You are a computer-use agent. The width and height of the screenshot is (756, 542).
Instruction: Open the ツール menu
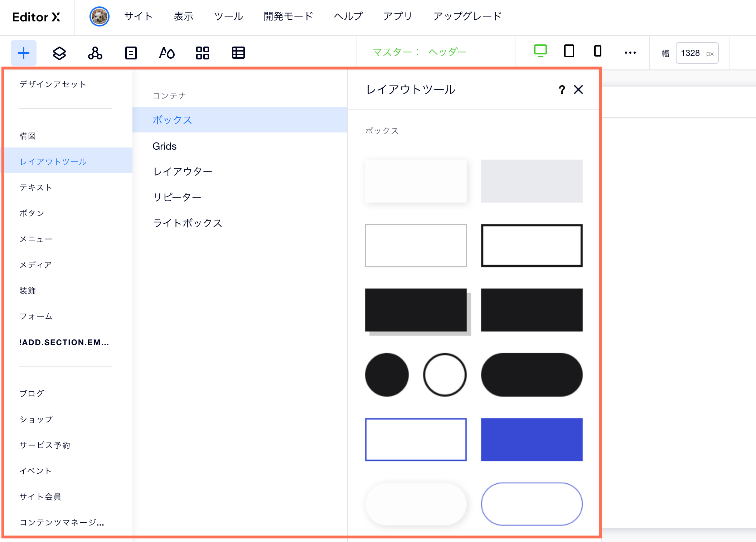tap(229, 16)
